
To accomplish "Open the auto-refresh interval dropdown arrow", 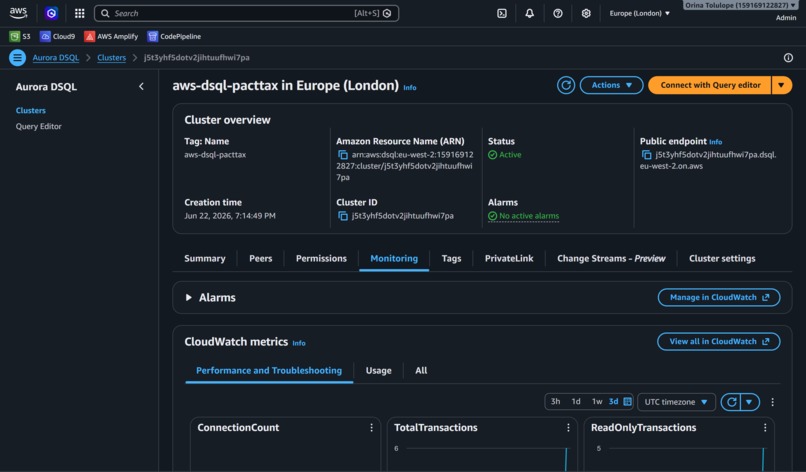I will (x=749, y=402).
